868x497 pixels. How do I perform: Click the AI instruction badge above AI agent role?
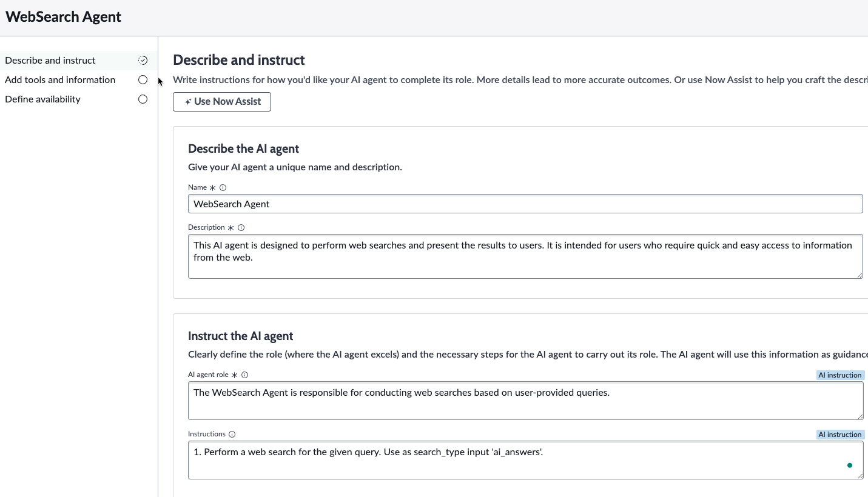tap(839, 375)
